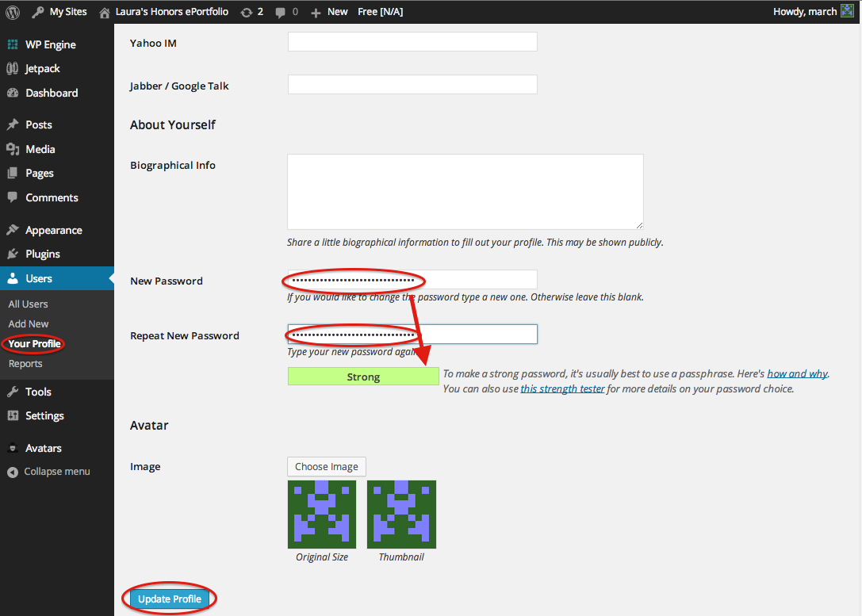Click the WordPress logo in admin bar
This screenshot has width=862, height=616.
[11, 11]
